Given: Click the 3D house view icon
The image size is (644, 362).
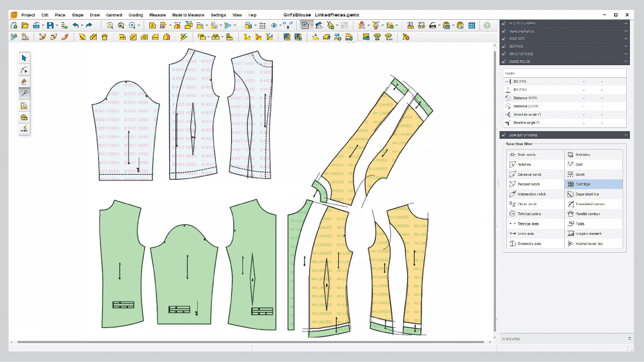Looking at the screenshot, I should tap(319, 25).
